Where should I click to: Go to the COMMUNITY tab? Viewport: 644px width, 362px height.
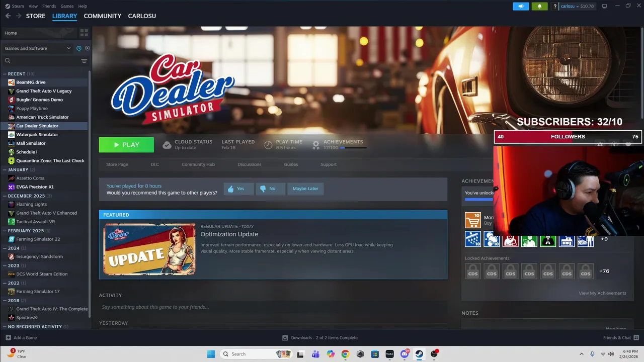pyautogui.click(x=103, y=16)
